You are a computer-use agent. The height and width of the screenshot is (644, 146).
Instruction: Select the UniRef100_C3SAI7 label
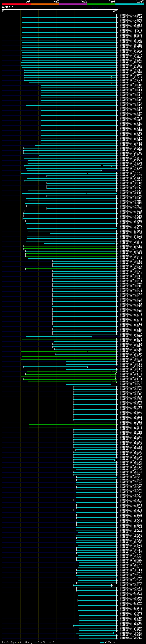pos(131,244)
